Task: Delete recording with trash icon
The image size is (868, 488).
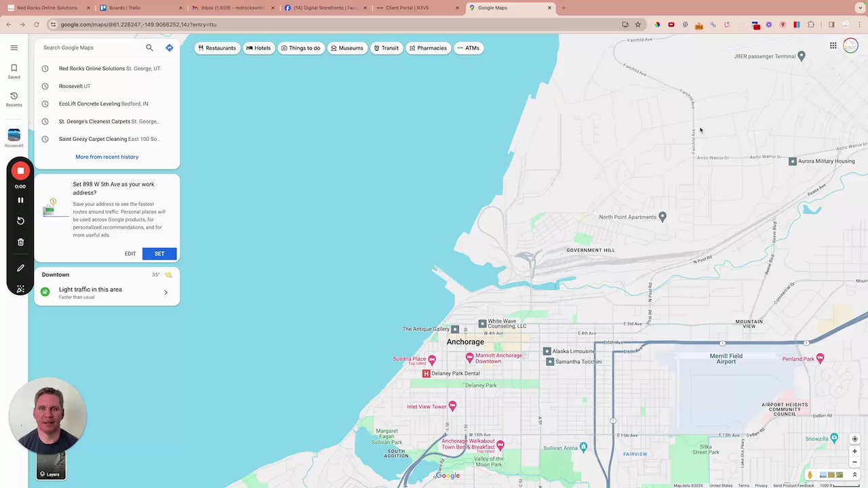Action: pyautogui.click(x=20, y=242)
